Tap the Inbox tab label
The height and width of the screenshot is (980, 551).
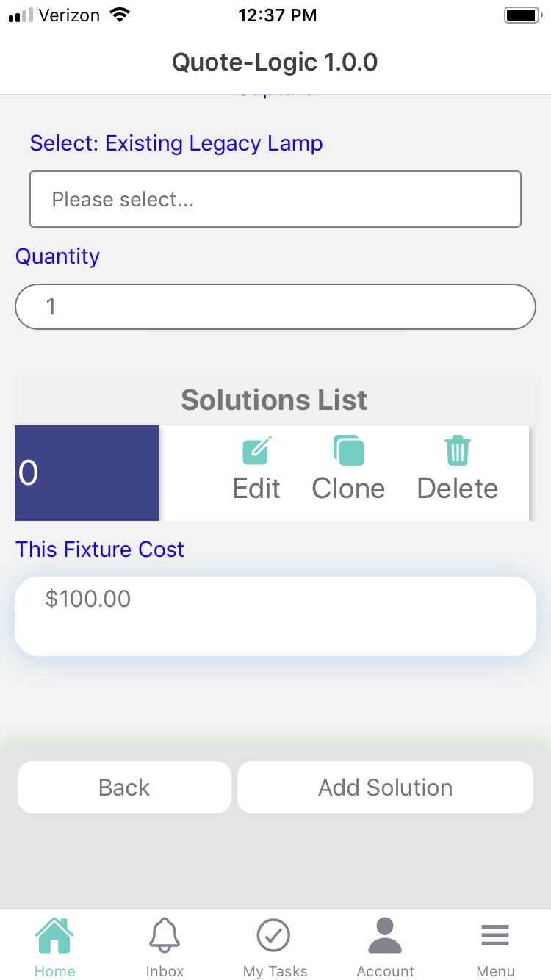tap(165, 971)
